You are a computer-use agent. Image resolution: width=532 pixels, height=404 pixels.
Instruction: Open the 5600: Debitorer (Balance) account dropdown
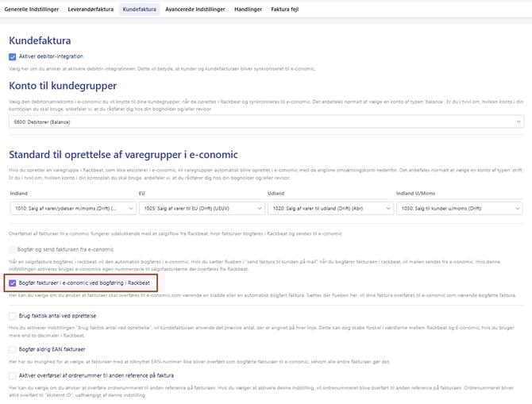[x=265, y=121]
